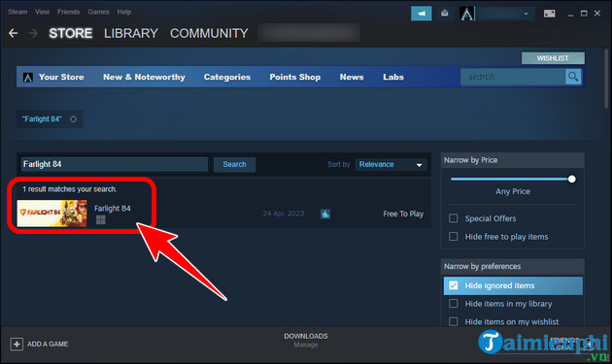This screenshot has width=612, height=364.
Task: Open the WISHLIST button
Action: coord(553,58)
